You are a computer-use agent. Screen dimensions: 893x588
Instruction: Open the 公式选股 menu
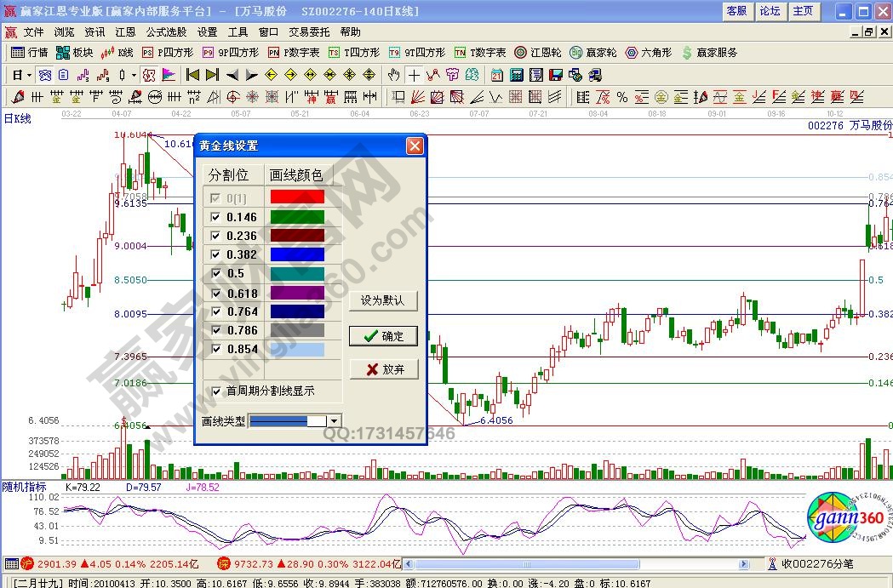pyautogui.click(x=166, y=32)
